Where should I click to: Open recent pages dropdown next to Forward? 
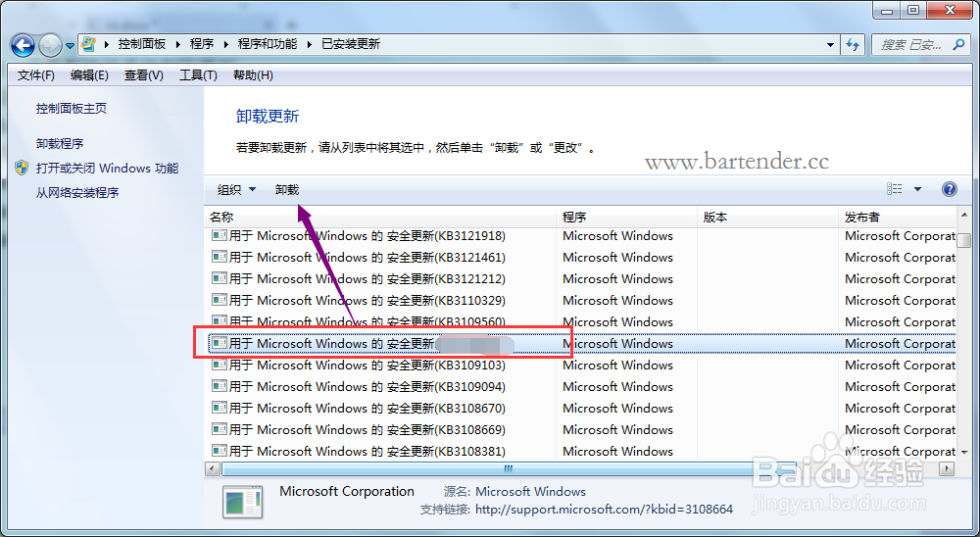70,45
